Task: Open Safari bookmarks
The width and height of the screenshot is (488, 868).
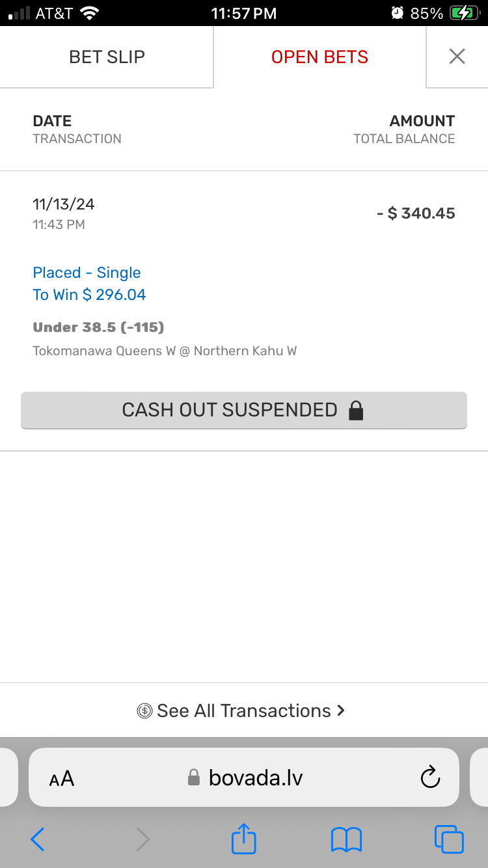Action: [x=346, y=839]
